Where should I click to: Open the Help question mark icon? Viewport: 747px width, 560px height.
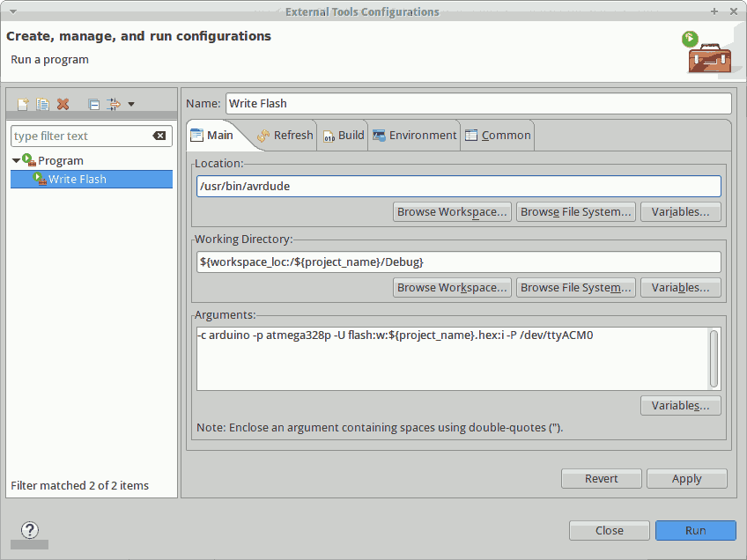[30, 530]
